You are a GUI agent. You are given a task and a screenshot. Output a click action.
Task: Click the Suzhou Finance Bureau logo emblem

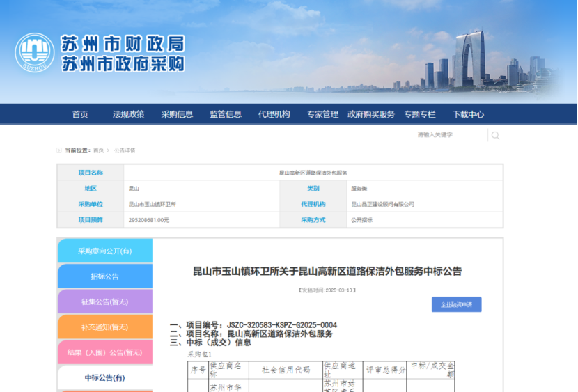click(35, 53)
